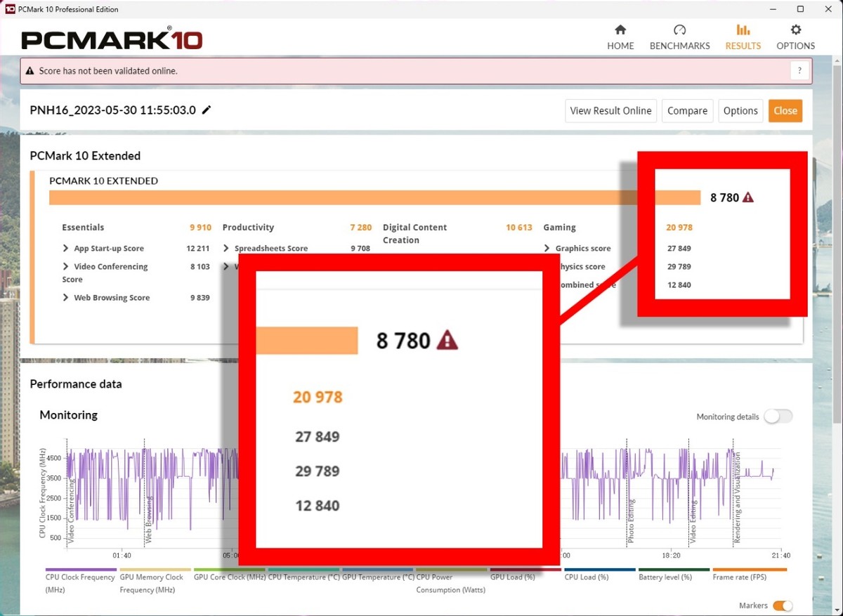Click the benchmarks gauge icon
Image resolution: width=843 pixels, height=616 pixels.
point(679,30)
